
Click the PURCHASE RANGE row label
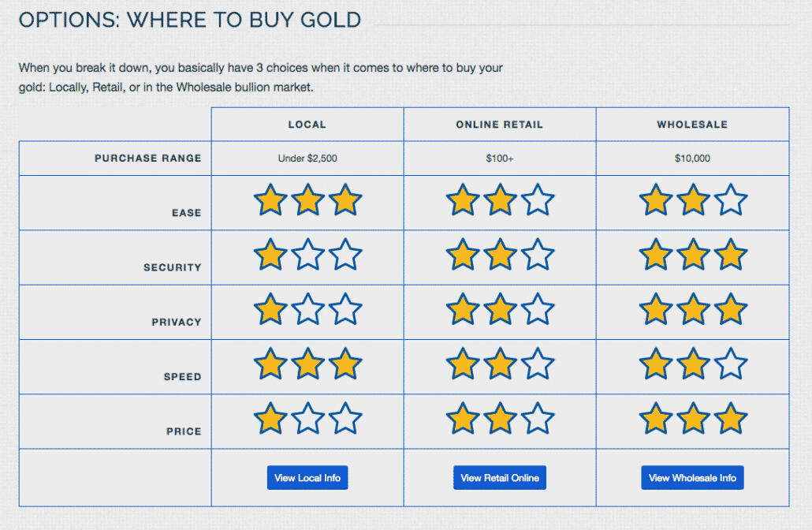[148, 158]
